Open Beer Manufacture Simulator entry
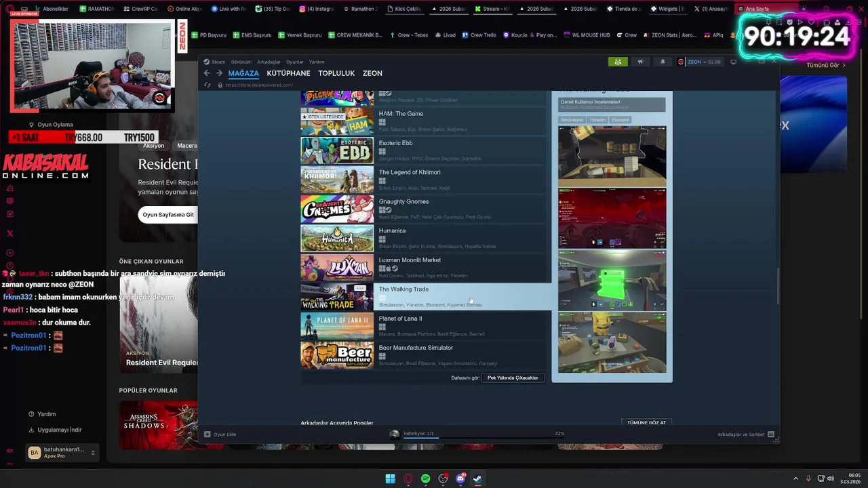 point(423,354)
